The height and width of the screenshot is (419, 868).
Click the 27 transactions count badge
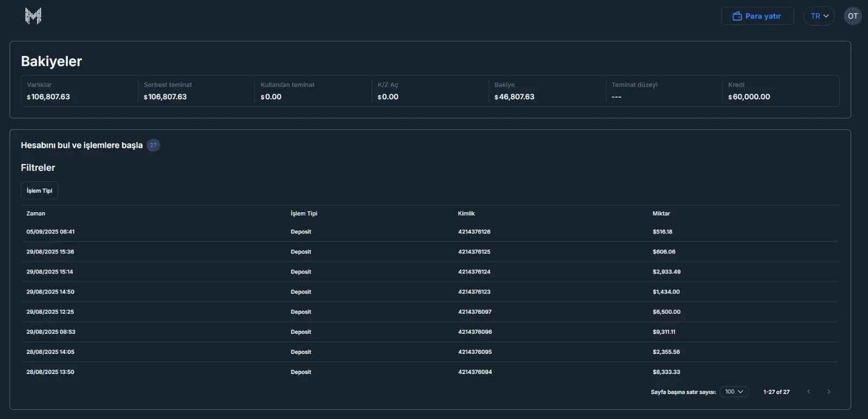pyautogui.click(x=154, y=145)
